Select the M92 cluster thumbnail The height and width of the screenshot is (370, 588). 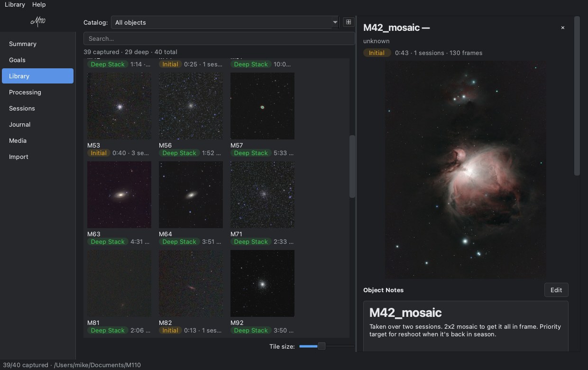pos(262,283)
